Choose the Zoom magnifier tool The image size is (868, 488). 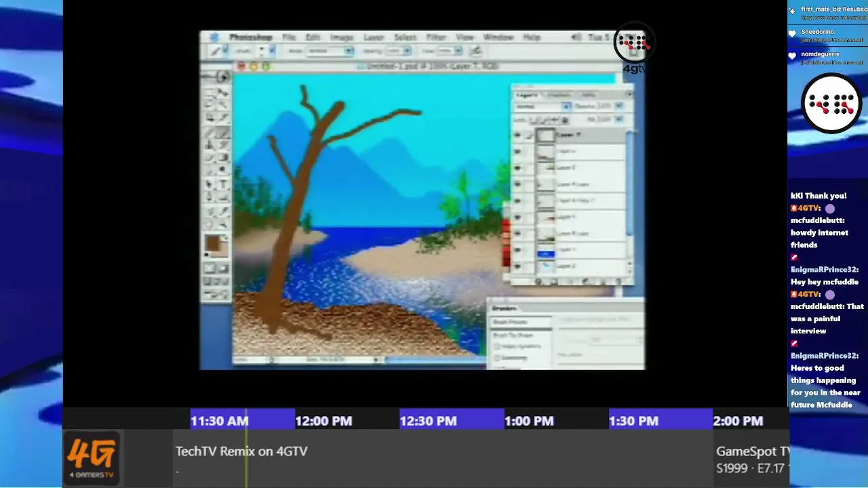(x=222, y=224)
